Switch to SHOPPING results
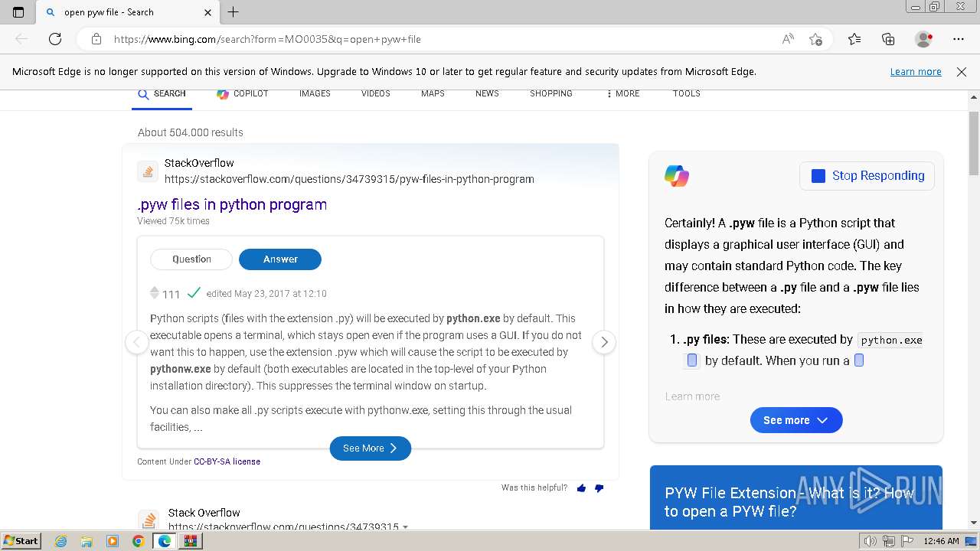The image size is (980, 551). [551, 93]
